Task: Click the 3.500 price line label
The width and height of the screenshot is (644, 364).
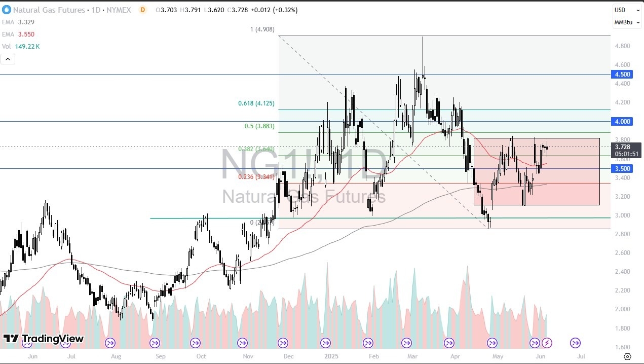Action: 623,168
